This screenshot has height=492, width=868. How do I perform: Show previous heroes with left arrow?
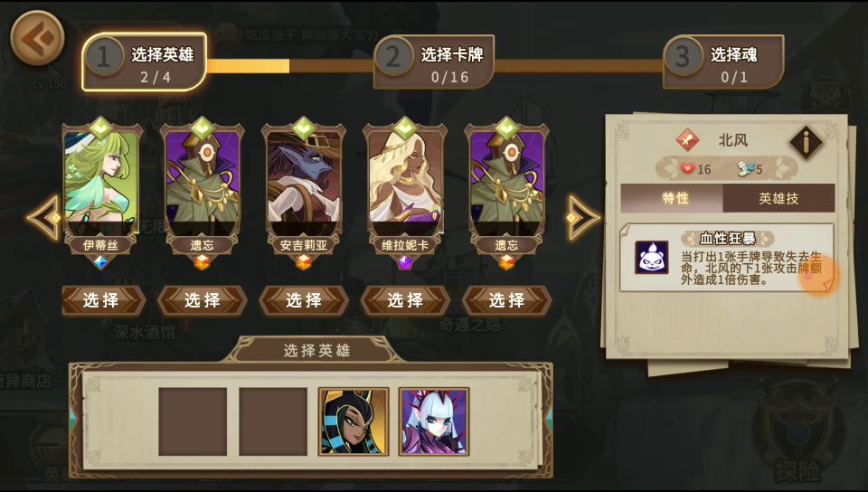pyautogui.click(x=43, y=217)
